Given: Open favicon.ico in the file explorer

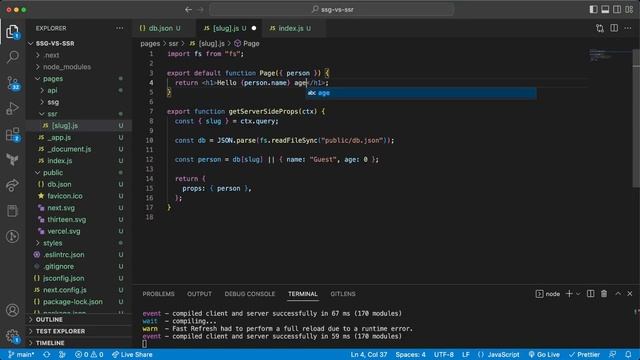Looking at the screenshot, I should coord(79,196).
